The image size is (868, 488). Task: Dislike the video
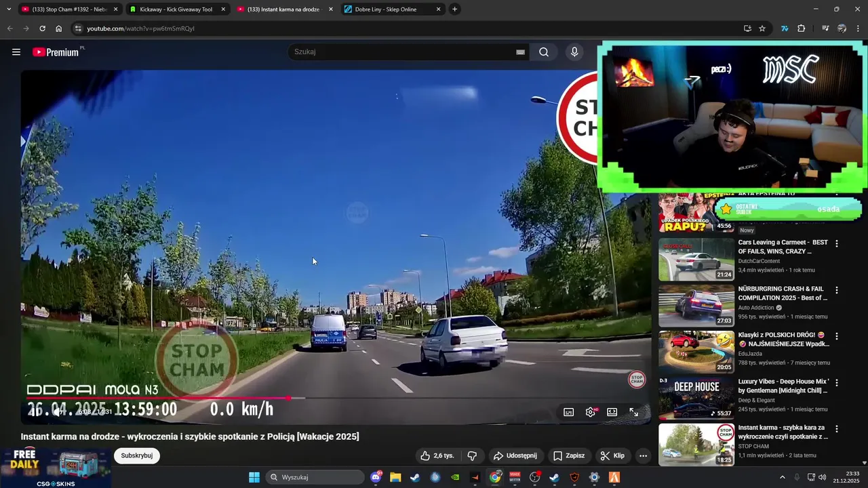[x=473, y=455]
